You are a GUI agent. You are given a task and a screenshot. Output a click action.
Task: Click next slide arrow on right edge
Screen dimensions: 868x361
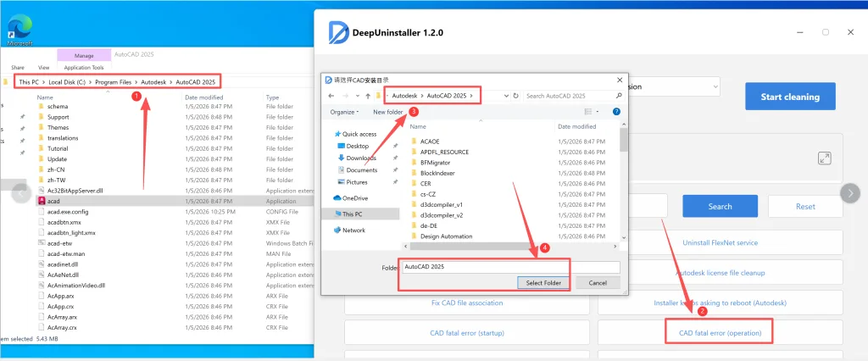[x=849, y=193]
